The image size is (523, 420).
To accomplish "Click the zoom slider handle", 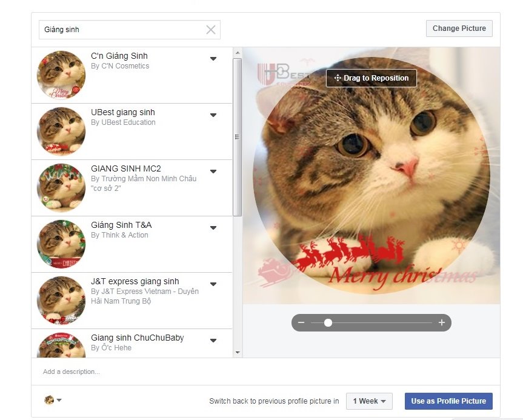I will (x=327, y=322).
